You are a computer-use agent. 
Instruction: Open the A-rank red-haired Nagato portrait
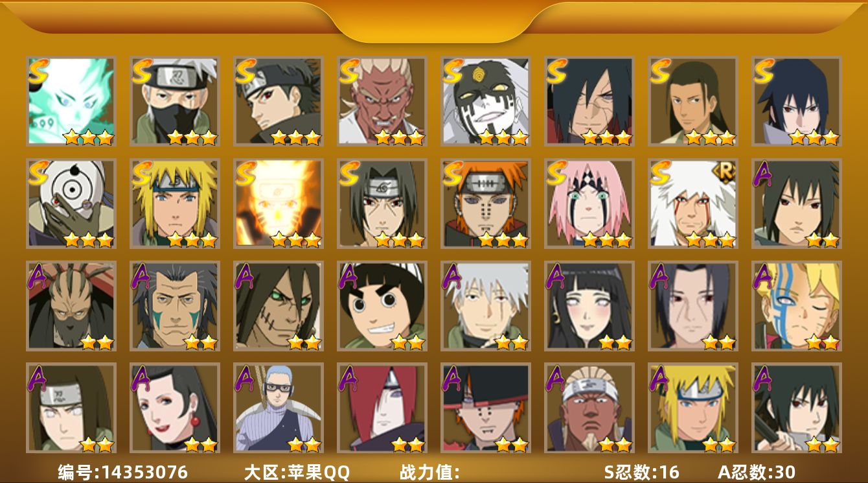[382, 408]
